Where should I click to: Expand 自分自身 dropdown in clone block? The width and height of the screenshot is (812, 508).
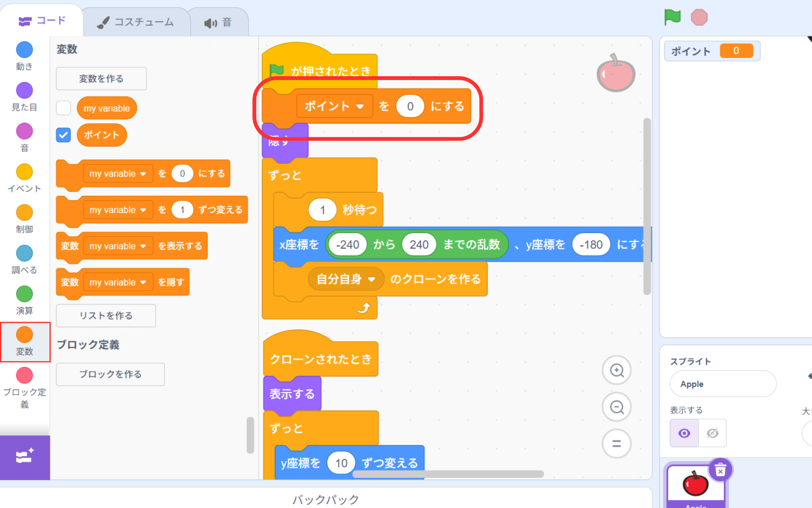[371, 279]
